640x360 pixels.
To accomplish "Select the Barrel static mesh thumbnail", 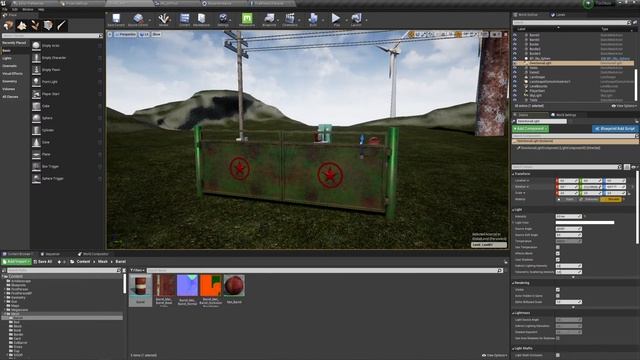I will click(140, 285).
